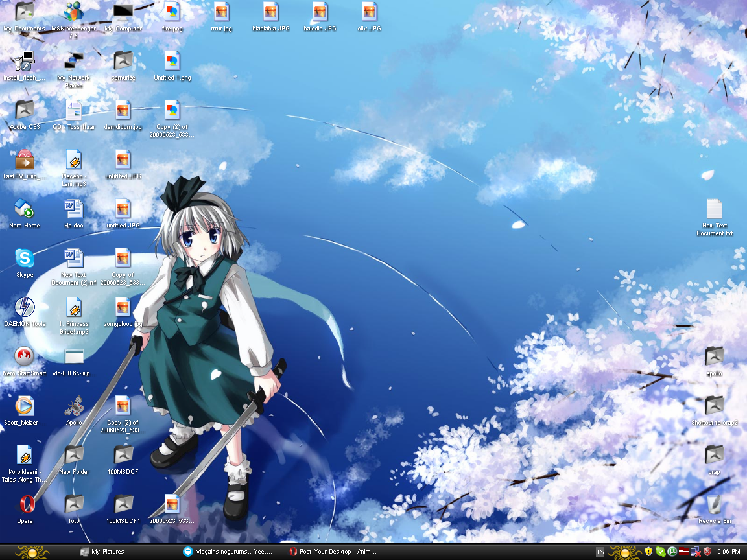Select the 1. Princess Bride!.mp3 file

(x=74, y=316)
